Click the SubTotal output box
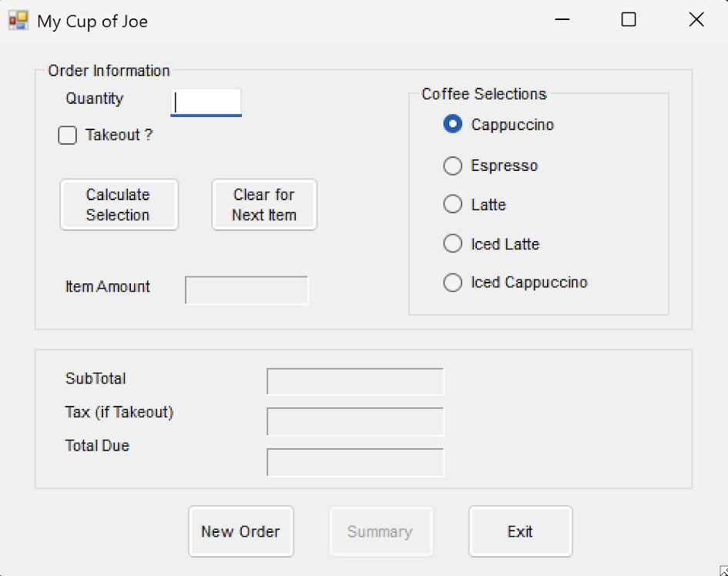Viewport: 728px width, 576px height. [x=355, y=382]
